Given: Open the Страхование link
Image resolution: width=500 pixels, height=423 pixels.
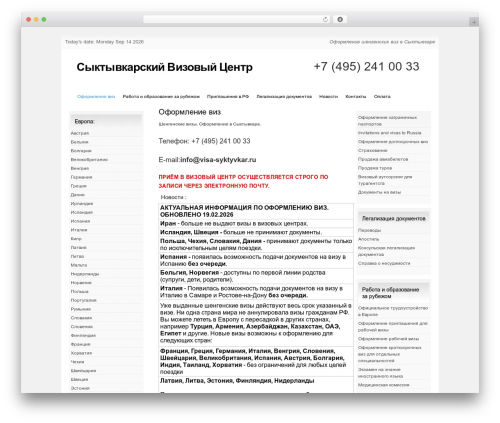Looking at the screenshot, I should tap(373, 150).
